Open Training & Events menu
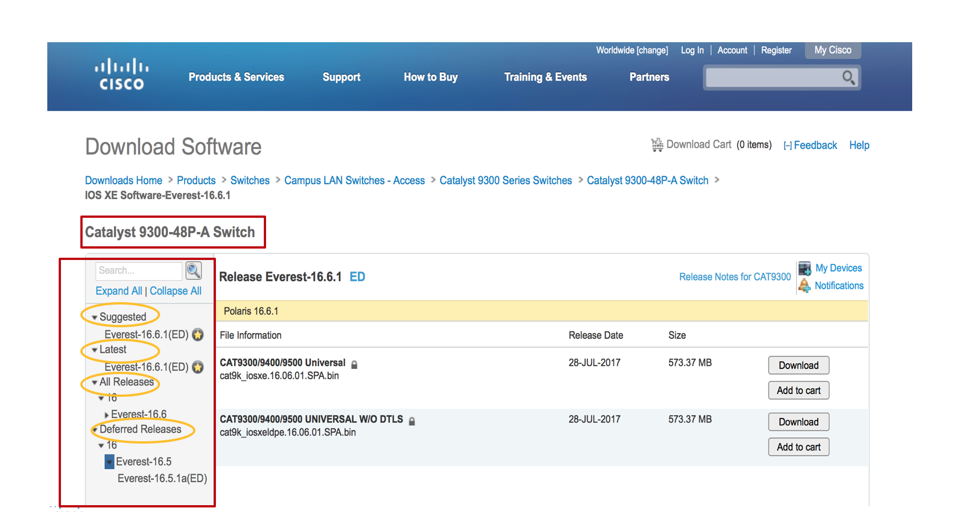 (x=545, y=77)
